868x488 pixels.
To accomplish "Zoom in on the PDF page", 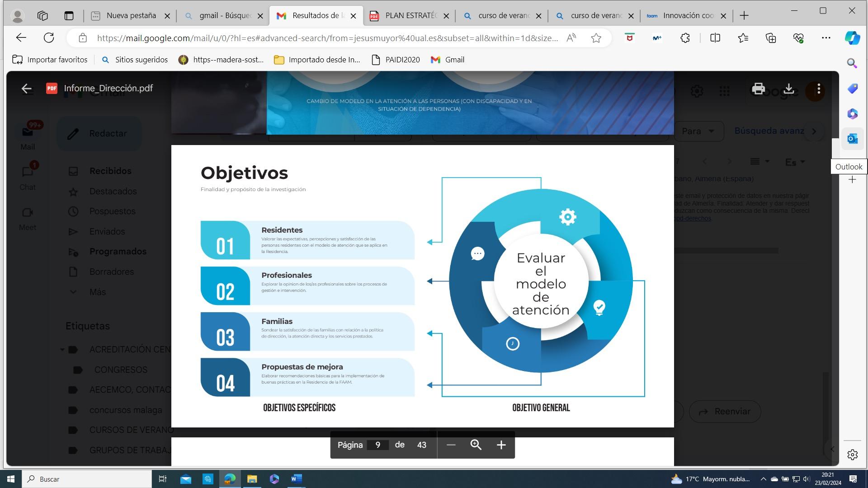I will [501, 445].
